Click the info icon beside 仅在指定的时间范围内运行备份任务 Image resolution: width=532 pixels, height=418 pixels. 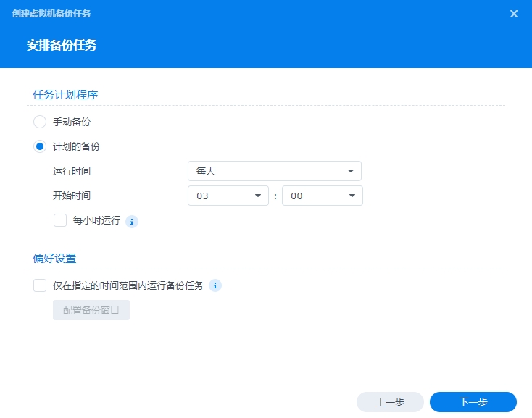[215, 285]
